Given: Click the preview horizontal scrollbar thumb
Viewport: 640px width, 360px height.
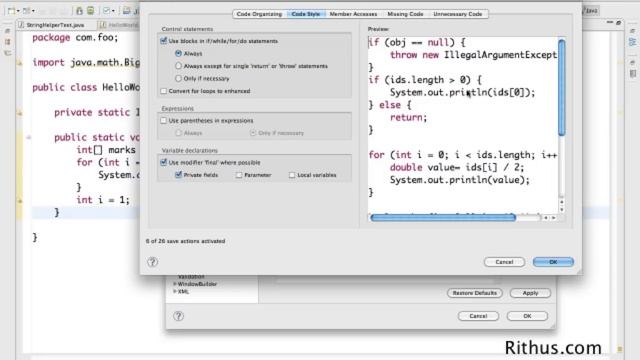Looking at the screenshot, I should [x=443, y=218].
